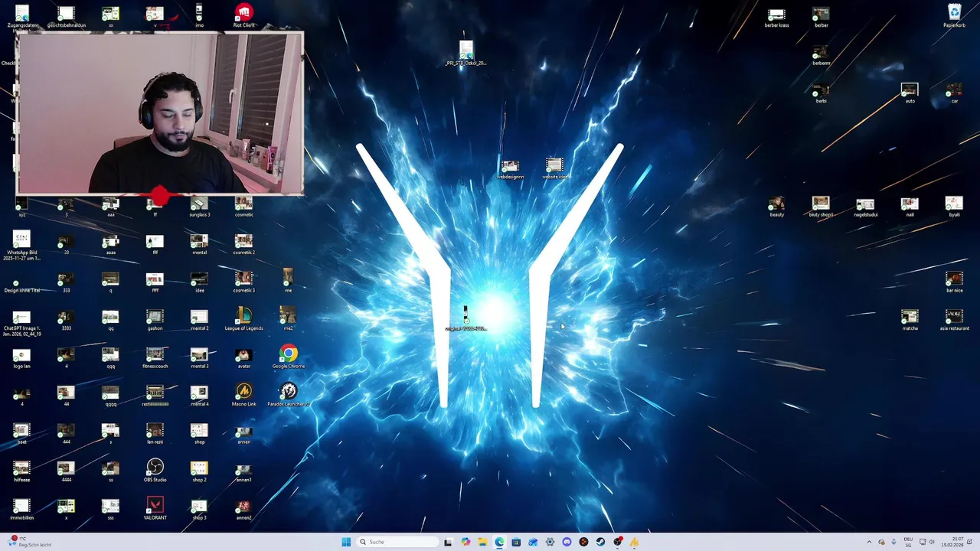The height and width of the screenshot is (551, 980).
Task: Open Task View from the taskbar
Action: tap(448, 542)
